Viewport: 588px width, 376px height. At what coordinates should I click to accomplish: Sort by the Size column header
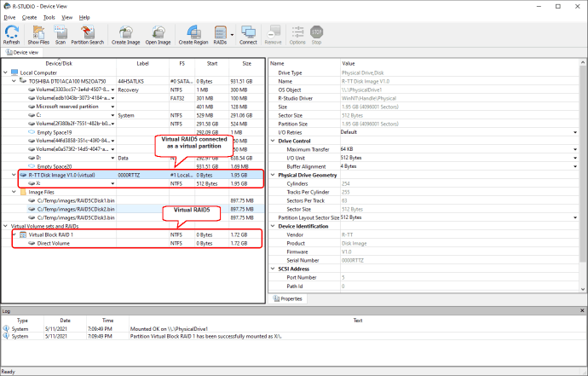click(247, 63)
